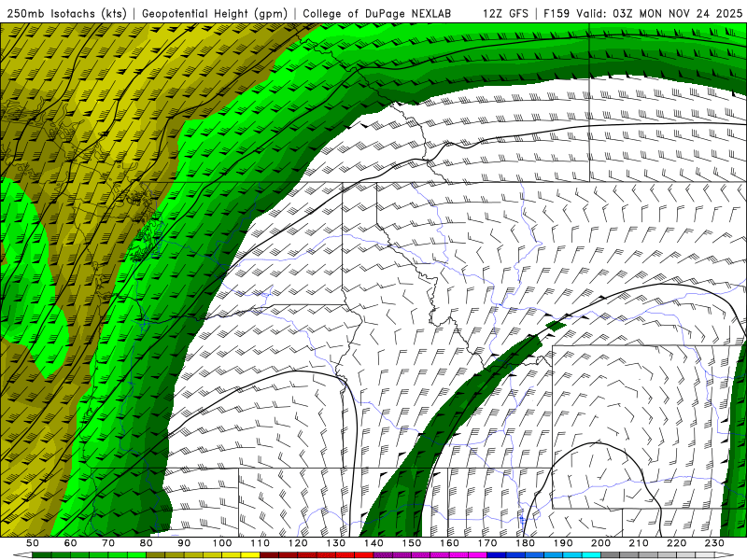
Task: Click the 'F159 Valid: 03Z MON NOV 24 2025' text
Action: click(643, 14)
